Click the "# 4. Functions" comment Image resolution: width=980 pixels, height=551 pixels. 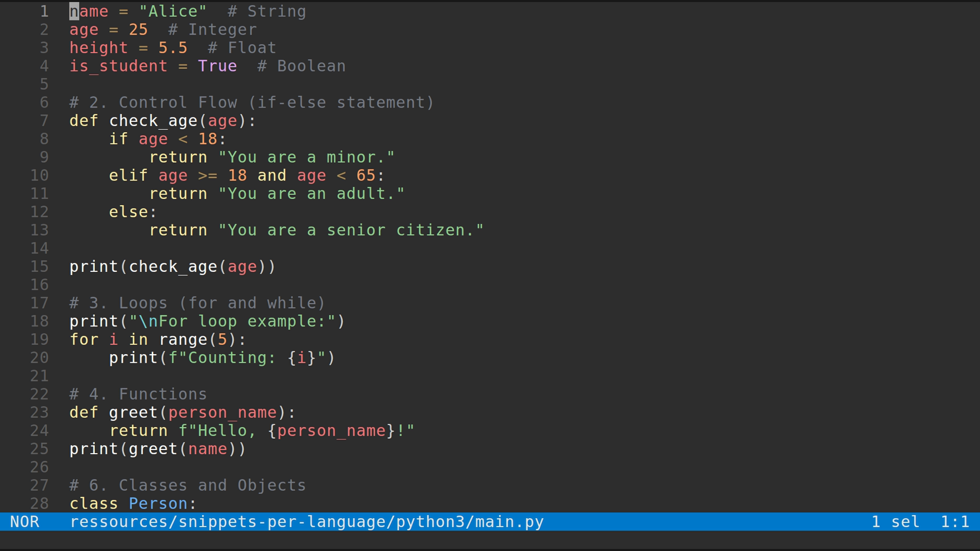coord(138,393)
